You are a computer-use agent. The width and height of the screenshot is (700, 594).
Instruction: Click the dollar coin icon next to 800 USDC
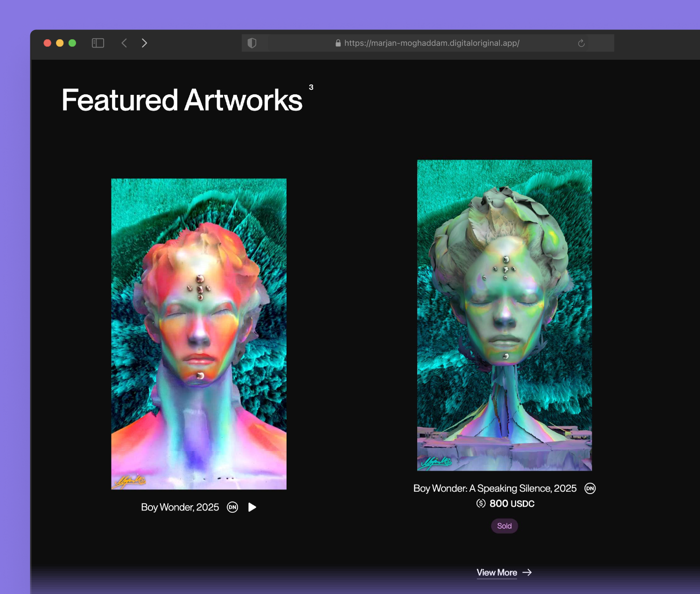click(x=481, y=503)
